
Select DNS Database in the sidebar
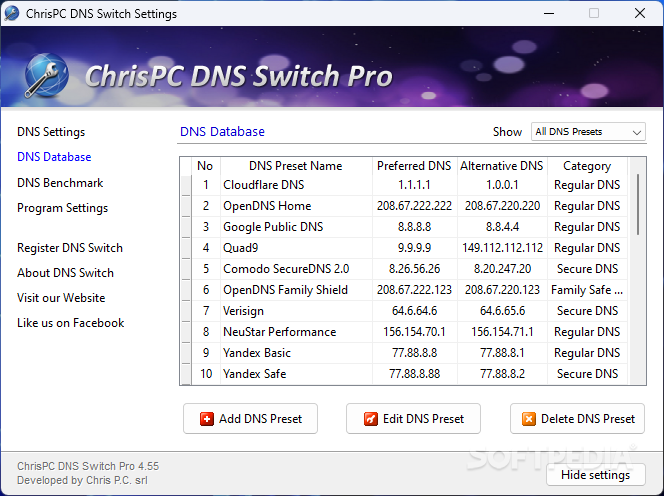[x=54, y=157]
